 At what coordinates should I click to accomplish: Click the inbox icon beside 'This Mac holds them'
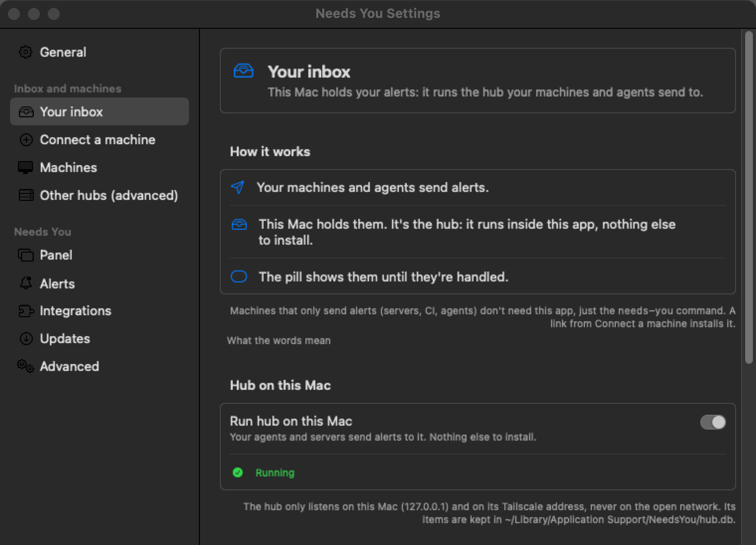coord(239,224)
